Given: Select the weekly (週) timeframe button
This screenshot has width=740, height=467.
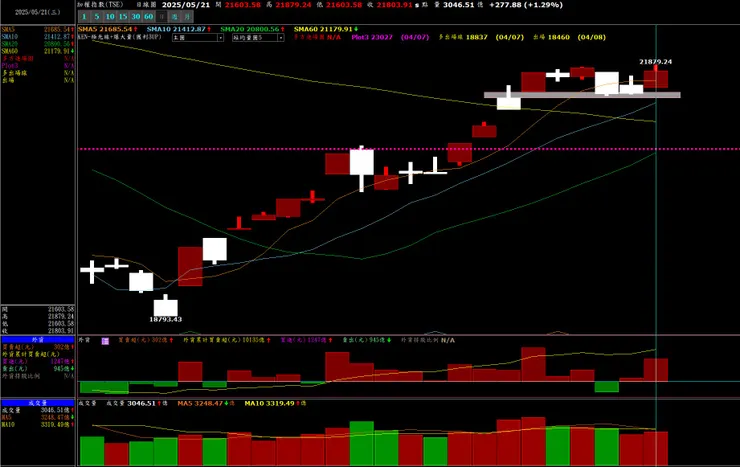Looking at the screenshot, I should pyautogui.click(x=175, y=17).
